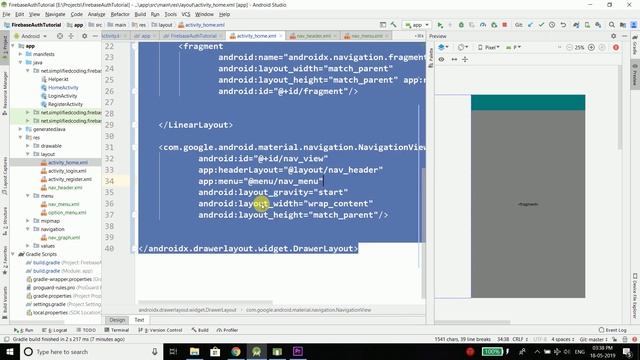
Task: Open the Logcat tool window
Action: tap(55, 330)
